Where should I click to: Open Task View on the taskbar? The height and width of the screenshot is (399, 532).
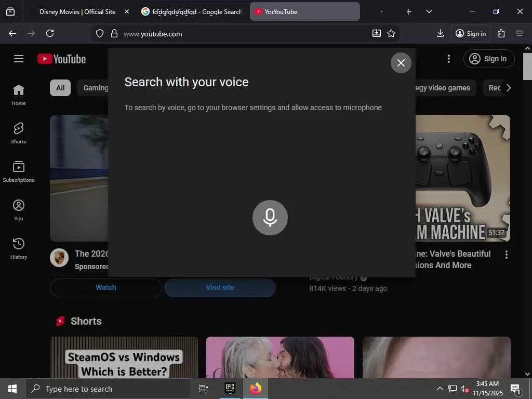click(204, 389)
